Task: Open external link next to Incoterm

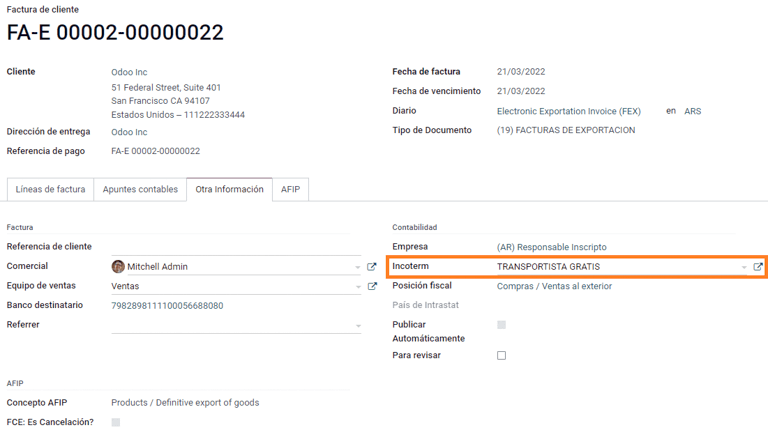Action: (x=758, y=267)
